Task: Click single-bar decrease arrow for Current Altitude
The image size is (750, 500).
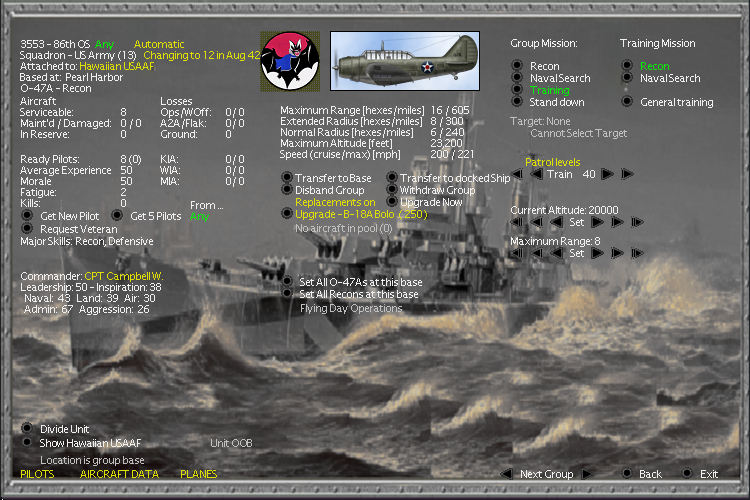Action: coord(537,222)
